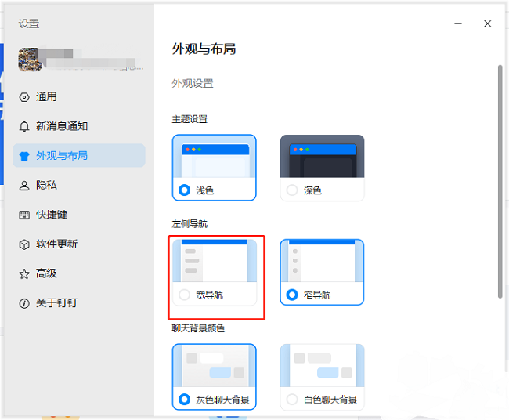Click the info icon beside 关于钉钉
This screenshot has height=420, width=509.
pos(24,303)
